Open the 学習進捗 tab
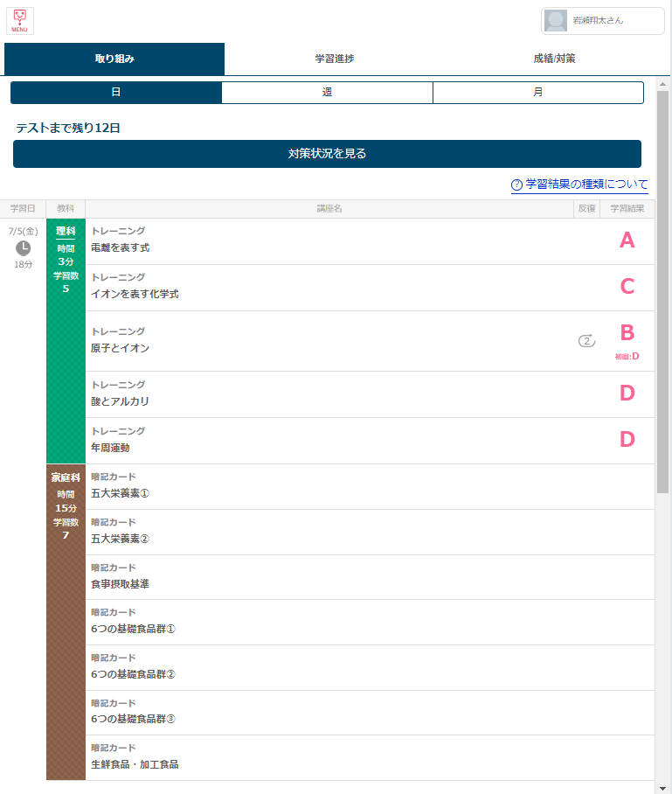The height and width of the screenshot is (794, 672). (x=335, y=59)
